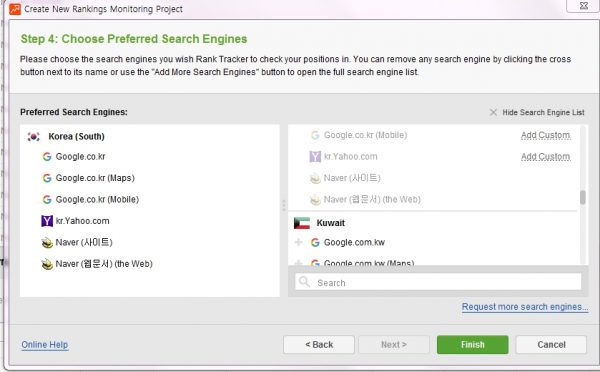
Task: Select Naver (웹문서) (the Web) in preferred list
Action: point(104,264)
